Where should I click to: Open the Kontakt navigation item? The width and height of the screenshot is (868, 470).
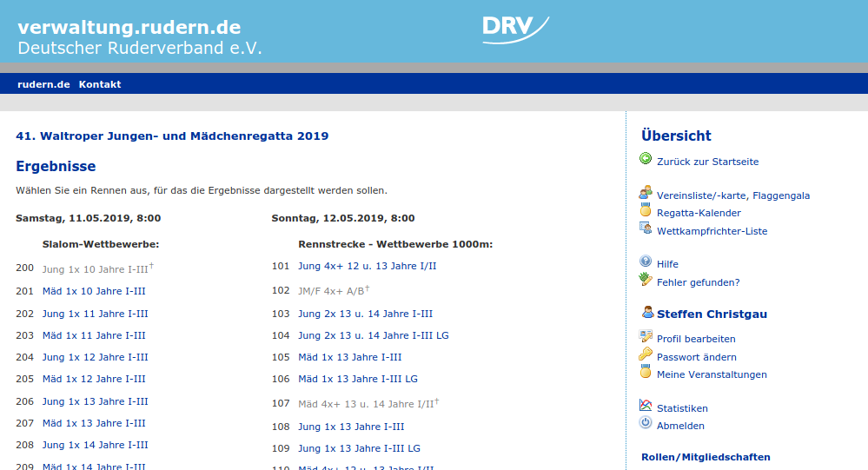(x=100, y=84)
